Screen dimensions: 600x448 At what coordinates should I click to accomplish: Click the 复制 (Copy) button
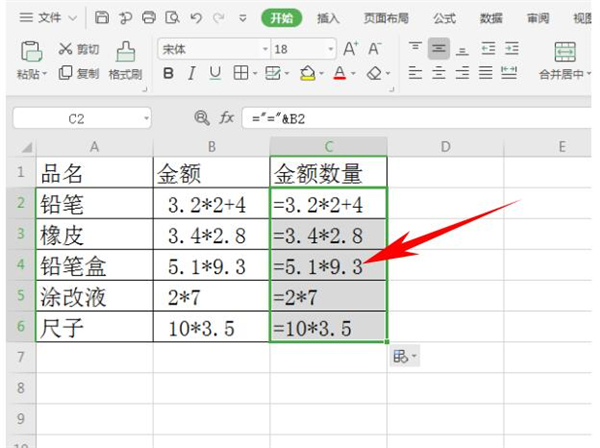coord(79,73)
